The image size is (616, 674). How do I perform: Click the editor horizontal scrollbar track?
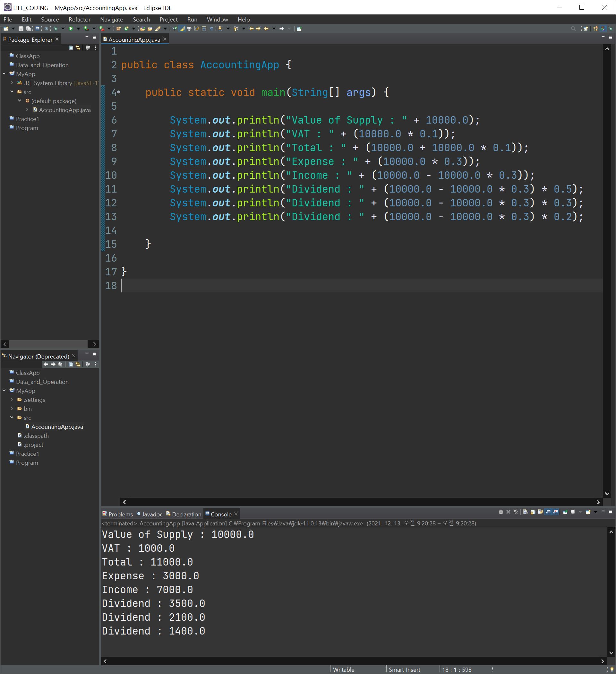coord(361,502)
